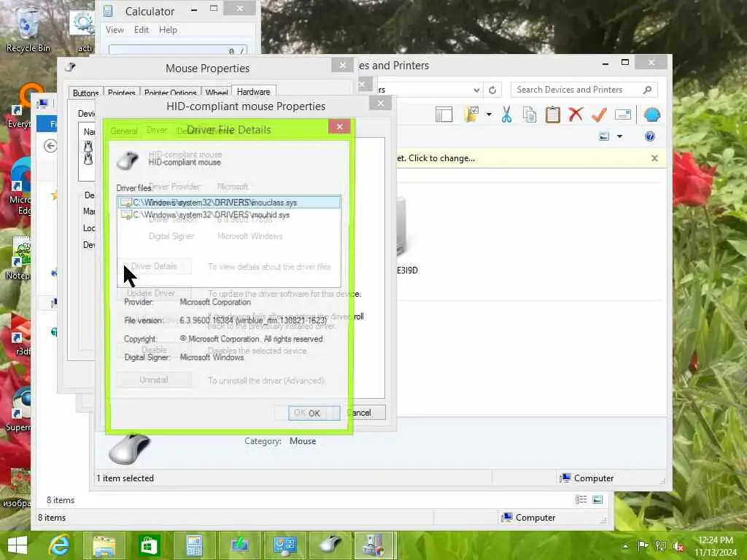Refresh the Devices and Printers view

coord(492,90)
